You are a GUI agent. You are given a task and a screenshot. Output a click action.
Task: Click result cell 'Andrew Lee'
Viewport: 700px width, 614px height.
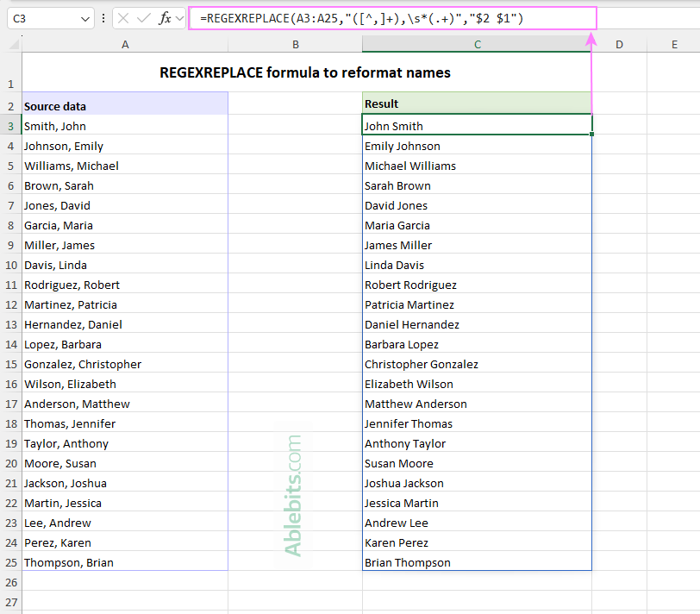pos(477,521)
